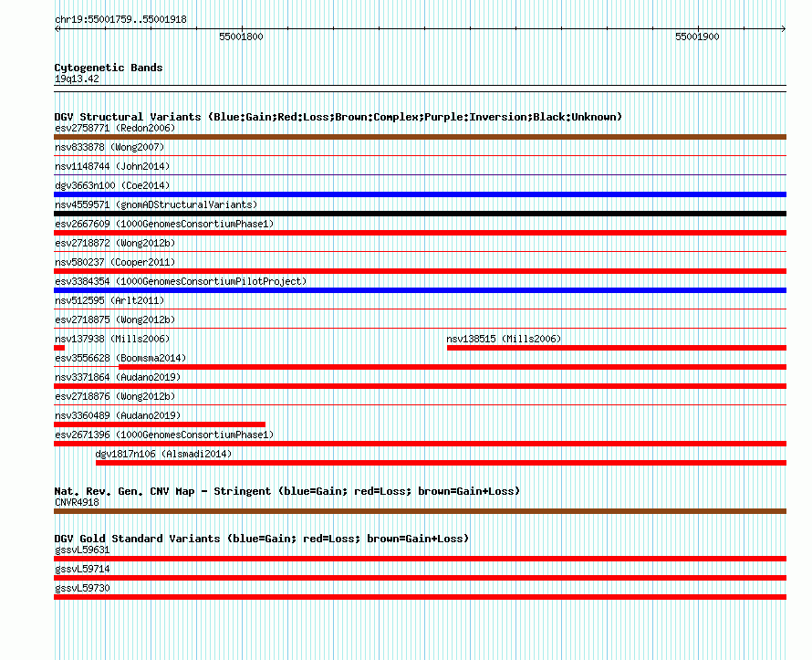Select the red esv2667609 loss bar
Screen dimensions: 812x660
click(x=420, y=233)
